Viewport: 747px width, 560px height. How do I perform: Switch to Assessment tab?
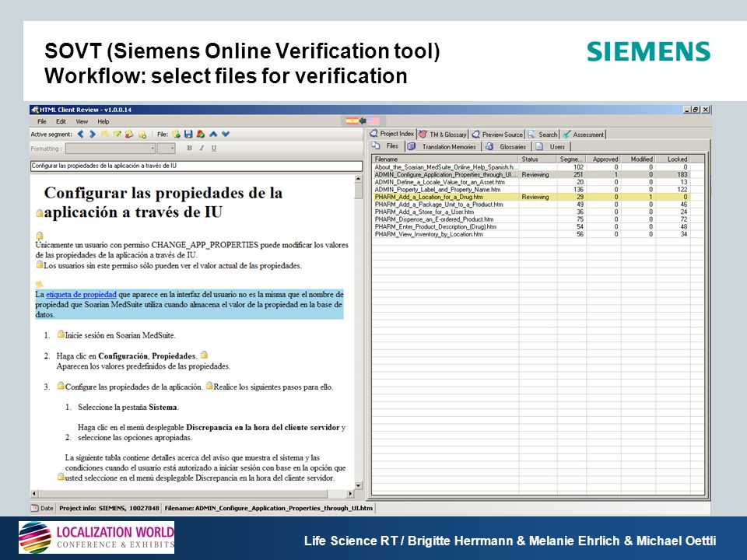pyautogui.click(x=583, y=135)
